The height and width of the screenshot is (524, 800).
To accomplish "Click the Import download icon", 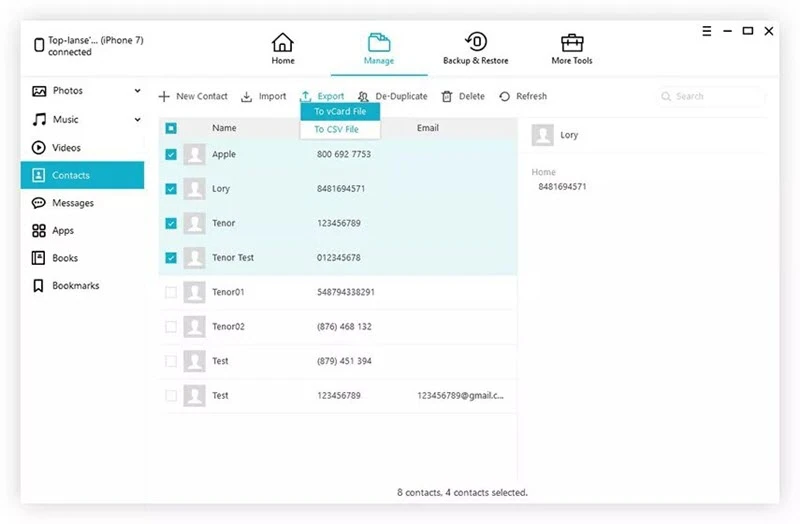I will click(x=246, y=96).
